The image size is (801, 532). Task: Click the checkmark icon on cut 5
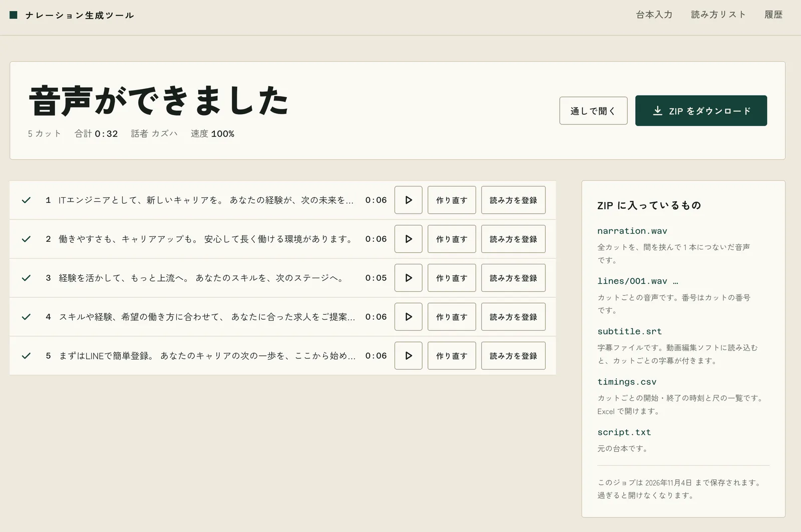pos(27,356)
